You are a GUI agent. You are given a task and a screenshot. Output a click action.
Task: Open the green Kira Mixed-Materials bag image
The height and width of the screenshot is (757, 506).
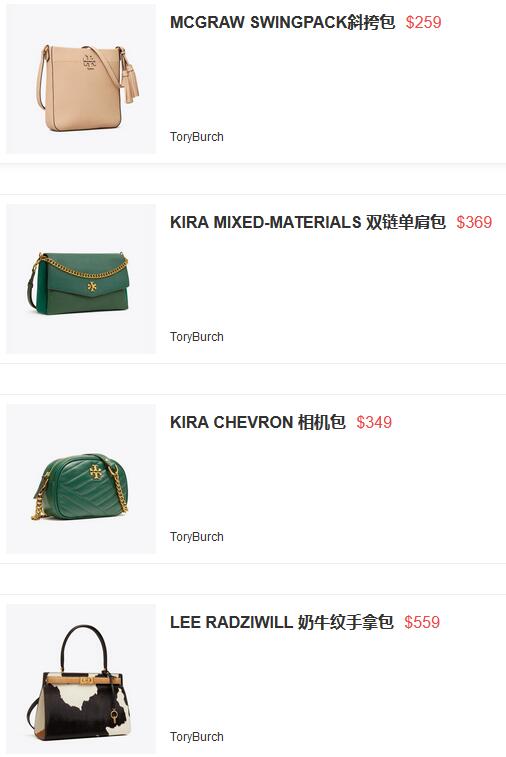pos(81,279)
